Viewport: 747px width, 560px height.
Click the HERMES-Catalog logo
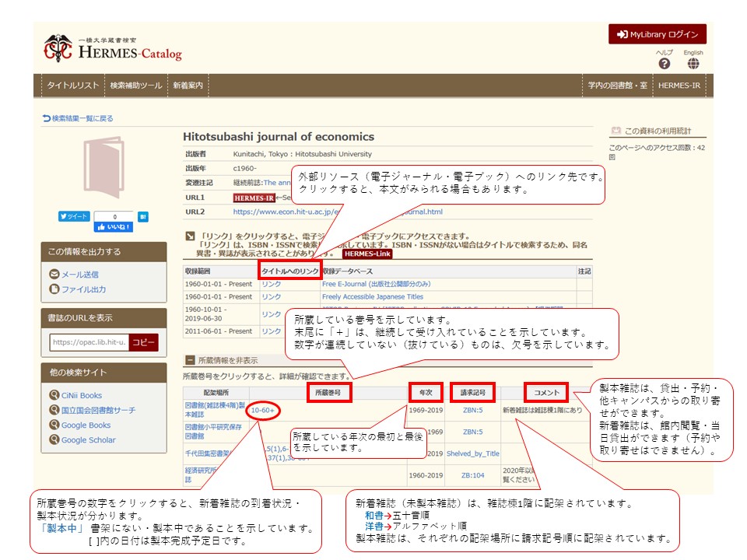(x=112, y=48)
